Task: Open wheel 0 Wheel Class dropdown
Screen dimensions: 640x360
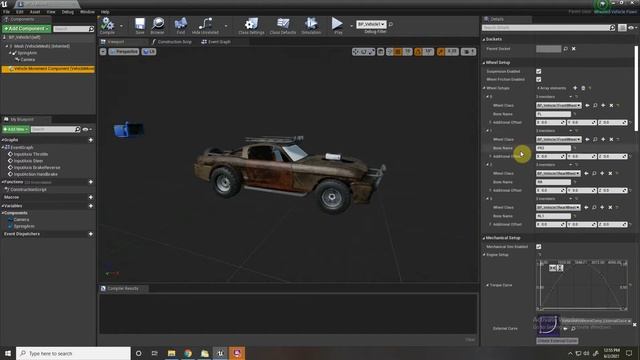Action: (559, 105)
